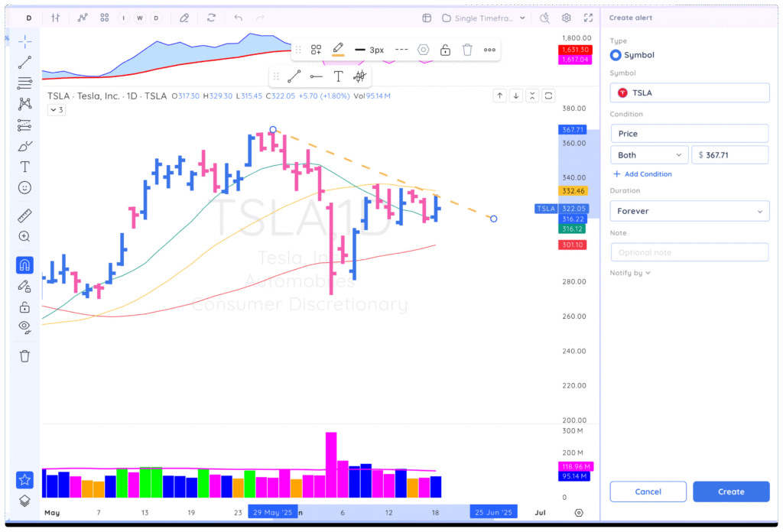Choose the pattern drawing tool

(24, 104)
